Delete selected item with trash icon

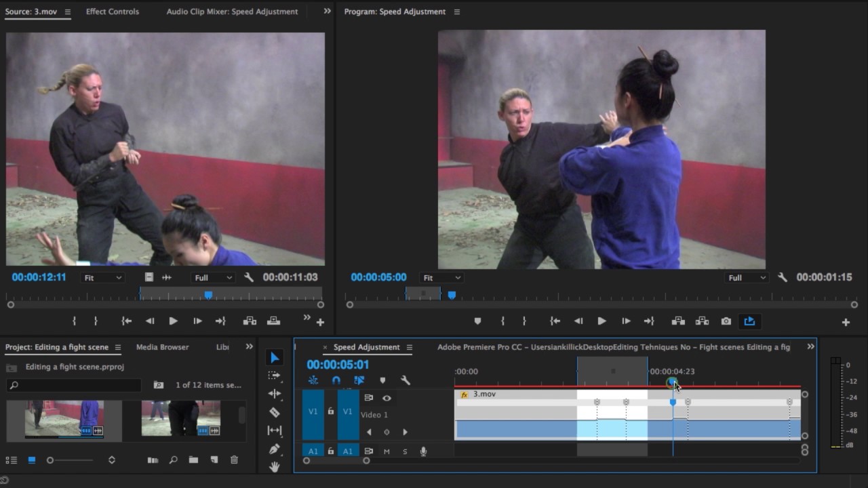pos(234,460)
